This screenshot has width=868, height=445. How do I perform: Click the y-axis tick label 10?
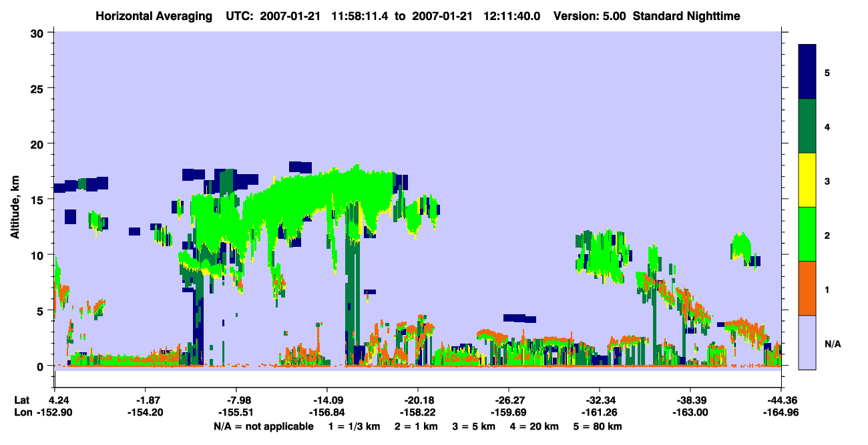(x=39, y=255)
